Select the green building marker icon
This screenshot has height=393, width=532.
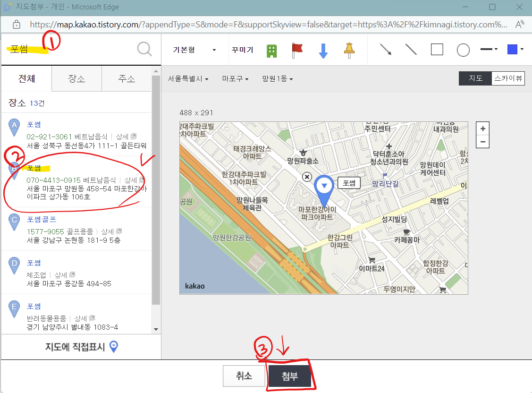271,51
